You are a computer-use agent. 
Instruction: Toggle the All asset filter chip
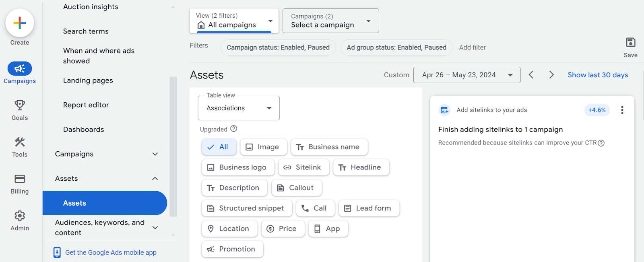[x=219, y=147]
